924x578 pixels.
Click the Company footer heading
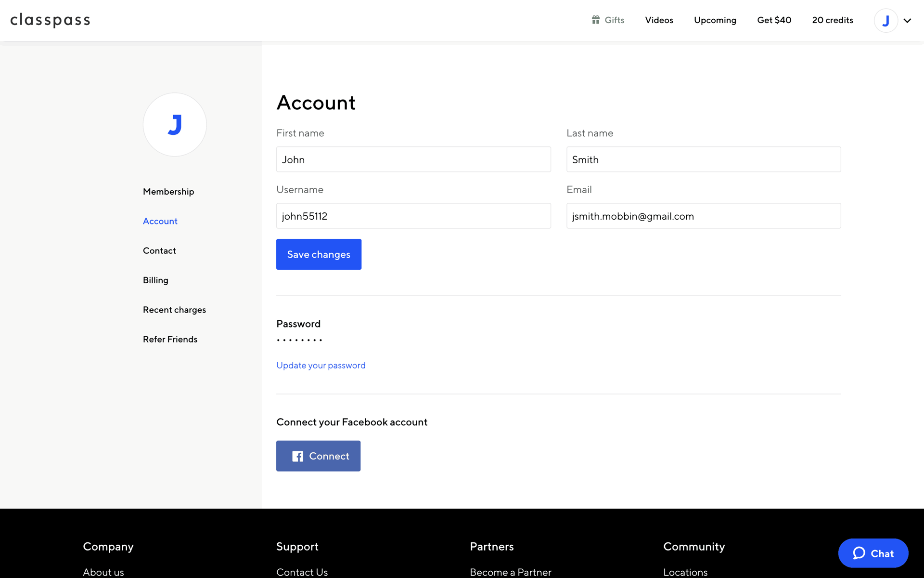click(108, 547)
